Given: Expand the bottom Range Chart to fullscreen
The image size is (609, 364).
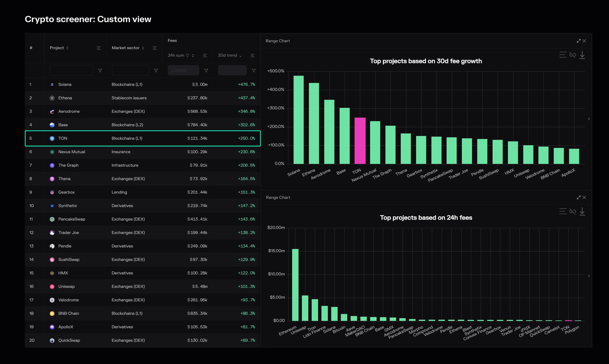Looking at the screenshot, I should tap(579, 197).
